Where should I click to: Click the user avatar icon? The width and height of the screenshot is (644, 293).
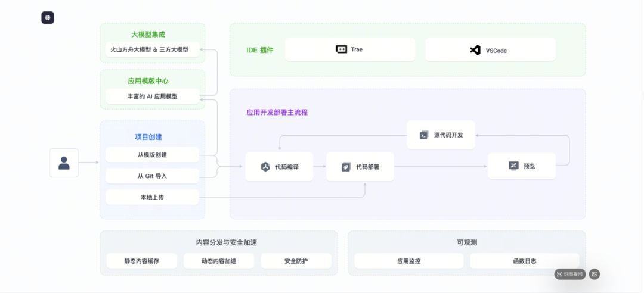[64, 163]
